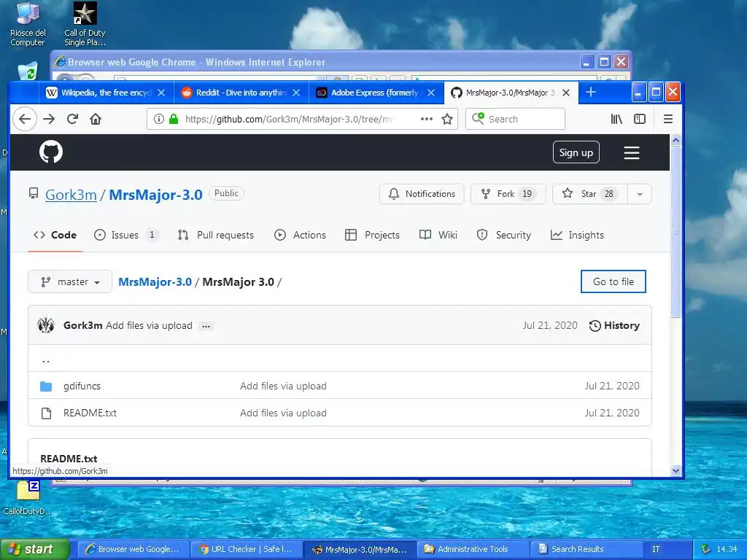
Task: Switch to URL Checker taskbar item
Action: (x=246, y=549)
